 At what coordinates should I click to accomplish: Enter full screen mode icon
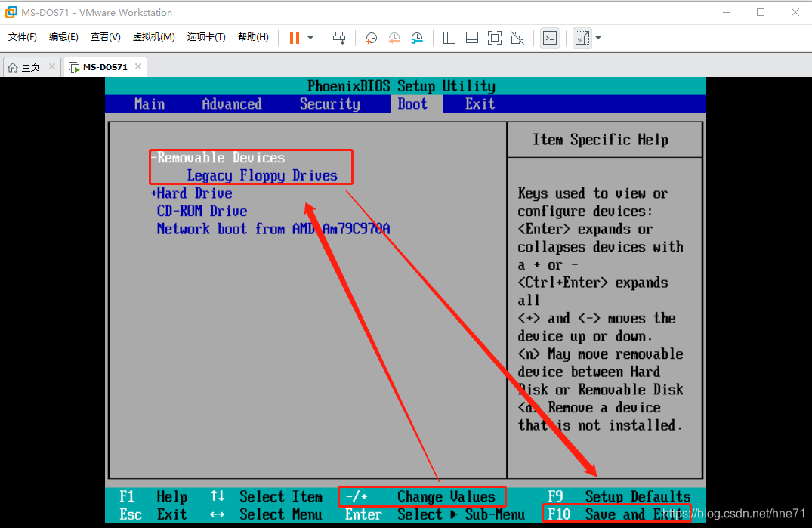(x=495, y=38)
